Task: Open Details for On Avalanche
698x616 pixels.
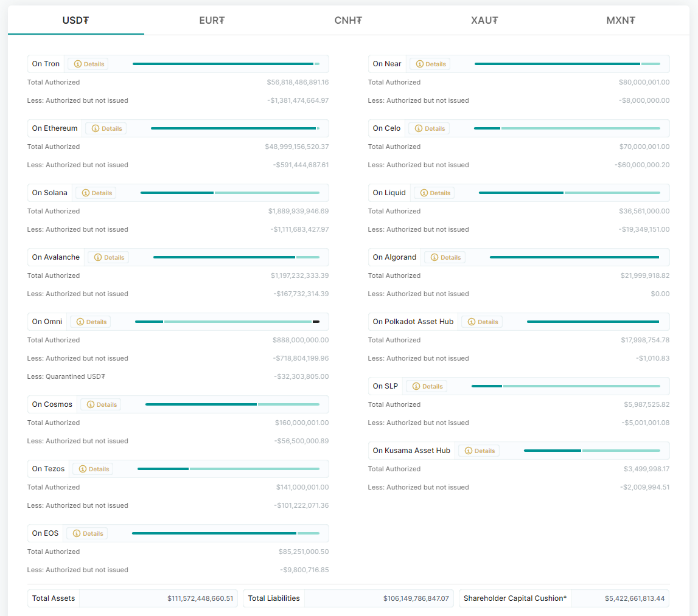Action: coord(108,258)
